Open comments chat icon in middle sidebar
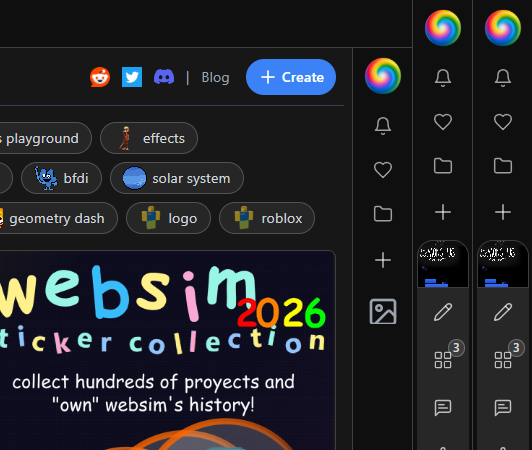Screen dimensions: 532x450 [x=443, y=408]
